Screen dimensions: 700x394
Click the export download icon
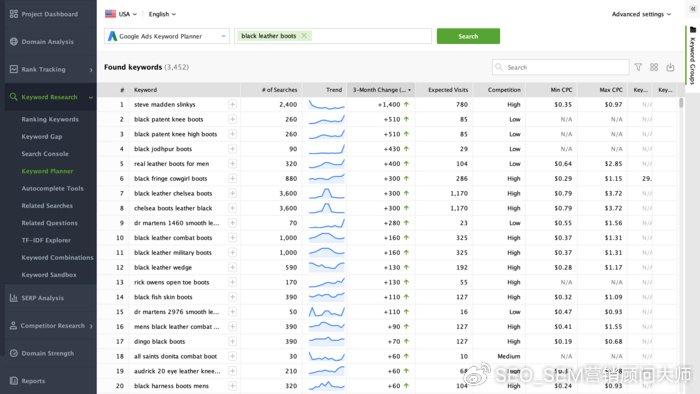click(670, 67)
